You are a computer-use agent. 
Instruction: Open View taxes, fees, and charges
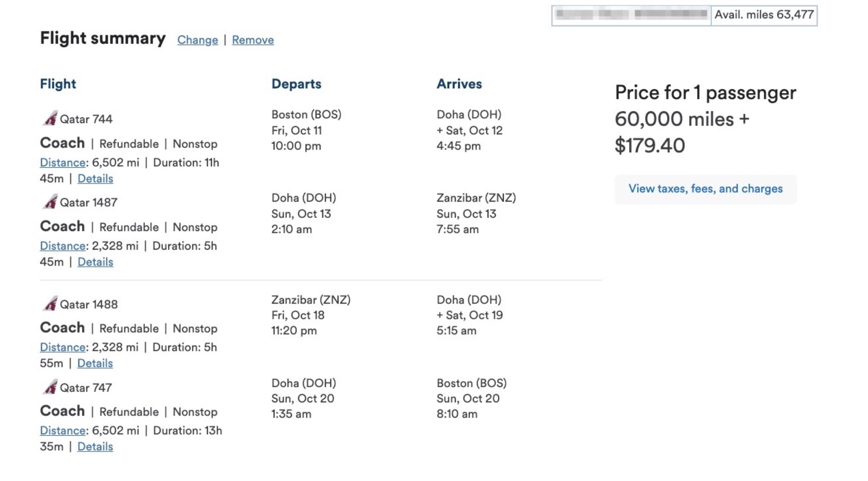(706, 189)
